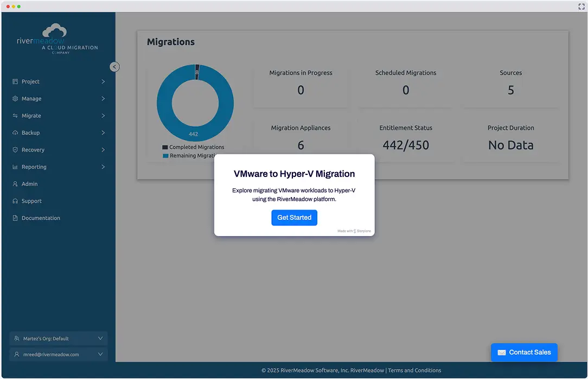Image resolution: width=588 pixels, height=379 pixels.
Task: Expand the Recovery menu chevron
Action: pos(103,150)
